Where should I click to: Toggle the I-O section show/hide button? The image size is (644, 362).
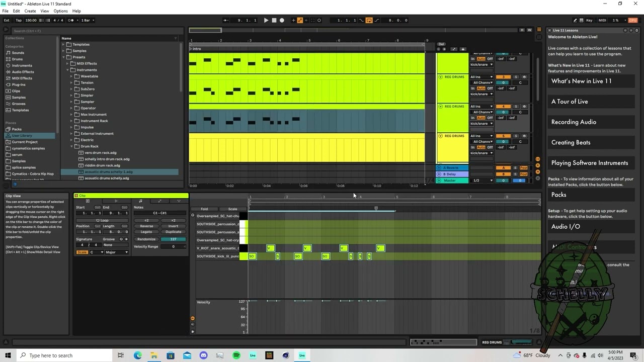[538, 159]
